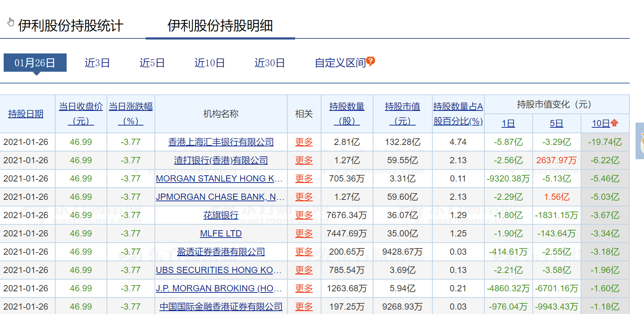Open 自定义区间 custom range option
Image resolution: width=644 pixels, height=314 pixels.
[340, 63]
